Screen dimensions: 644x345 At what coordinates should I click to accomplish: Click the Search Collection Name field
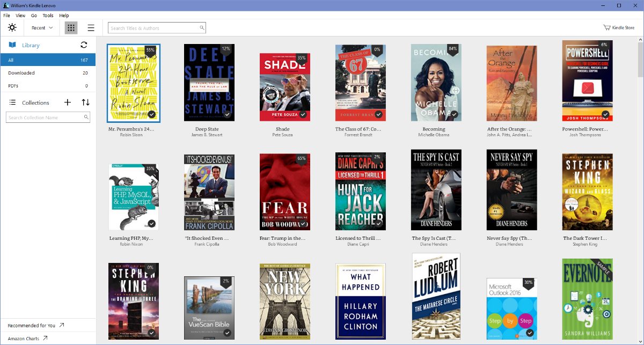point(48,118)
